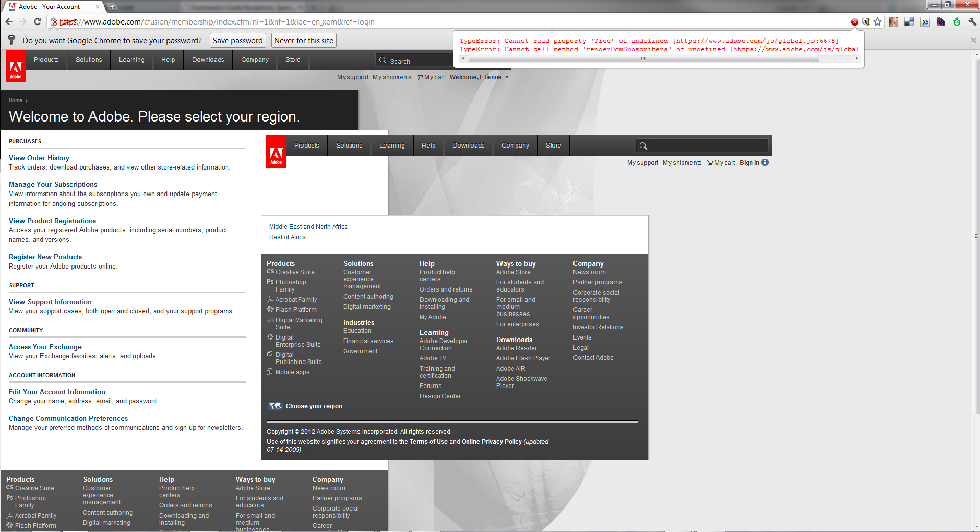Click the portrait photo extension icon
The image size is (980, 532).
(893, 21)
